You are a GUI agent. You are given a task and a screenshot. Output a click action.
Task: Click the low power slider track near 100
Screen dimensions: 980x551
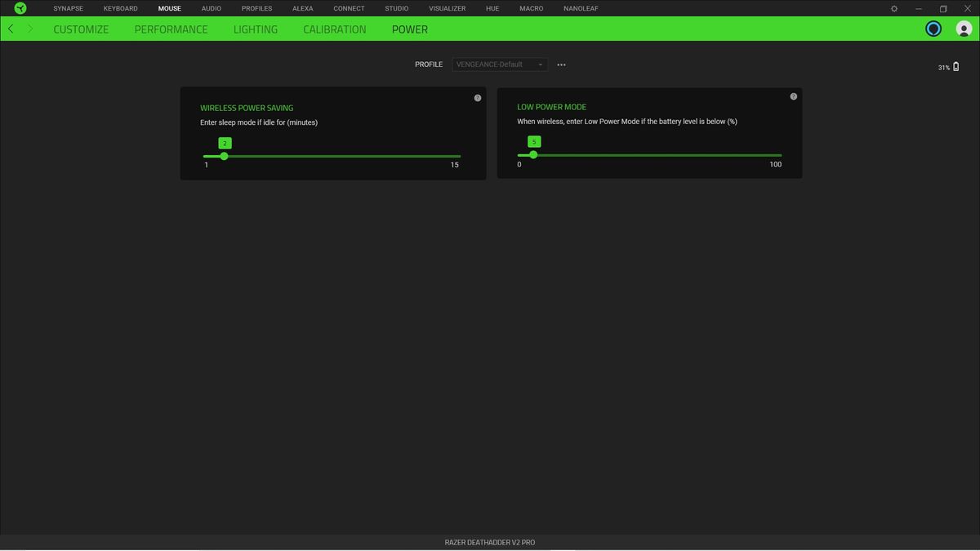(776, 154)
